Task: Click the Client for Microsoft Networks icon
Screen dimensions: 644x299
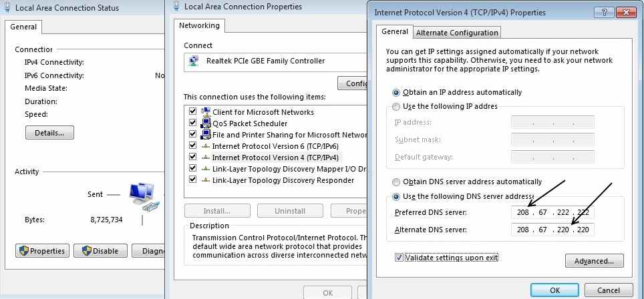Action: (x=205, y=112)
